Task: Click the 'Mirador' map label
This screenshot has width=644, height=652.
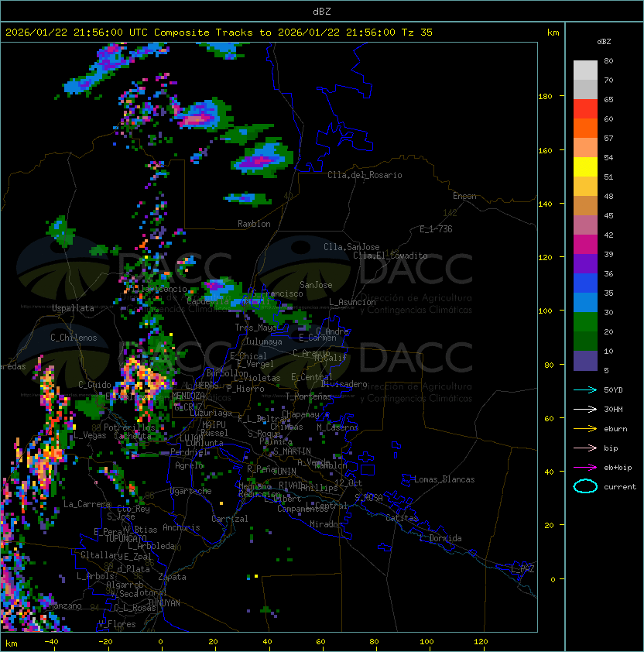Action: click(326, 524)
